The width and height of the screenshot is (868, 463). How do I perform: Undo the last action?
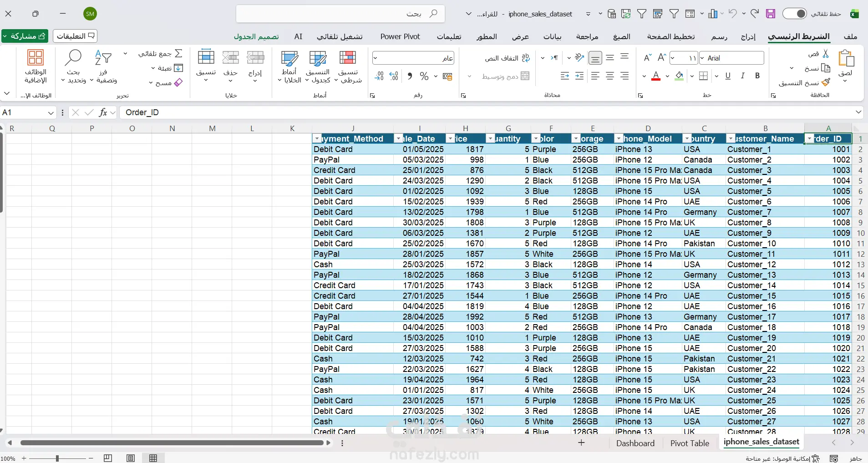click(732, 14)
